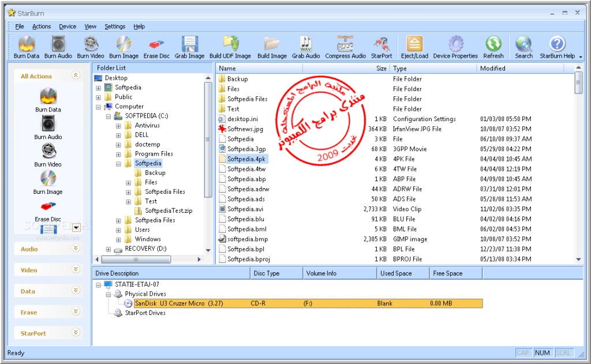
Task: Expand the Video panel
Action: click(76, 269)
